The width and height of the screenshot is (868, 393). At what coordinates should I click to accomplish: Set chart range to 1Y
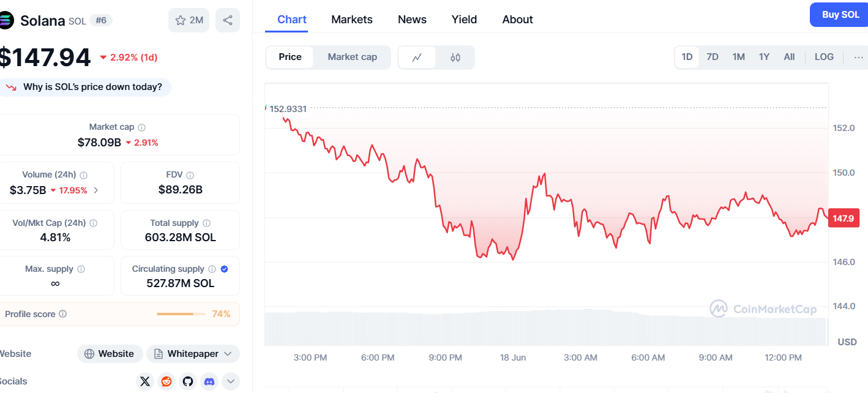pos(765,57)
